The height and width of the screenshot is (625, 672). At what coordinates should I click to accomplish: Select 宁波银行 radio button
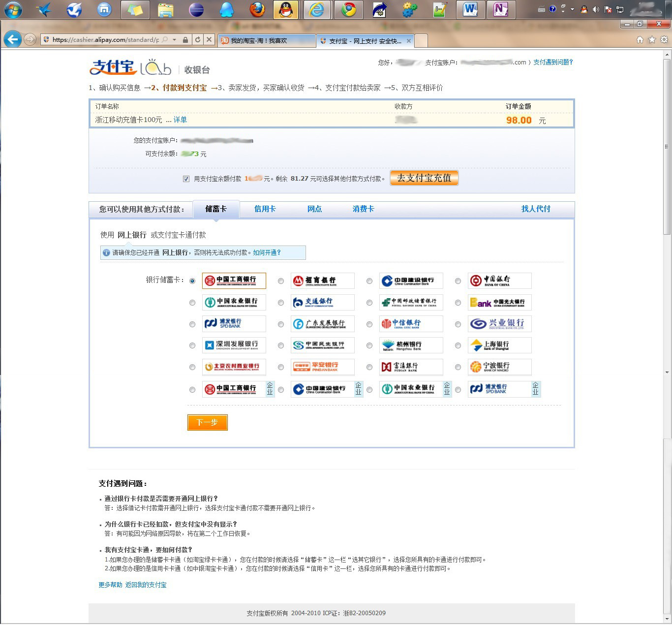(458, 367)
